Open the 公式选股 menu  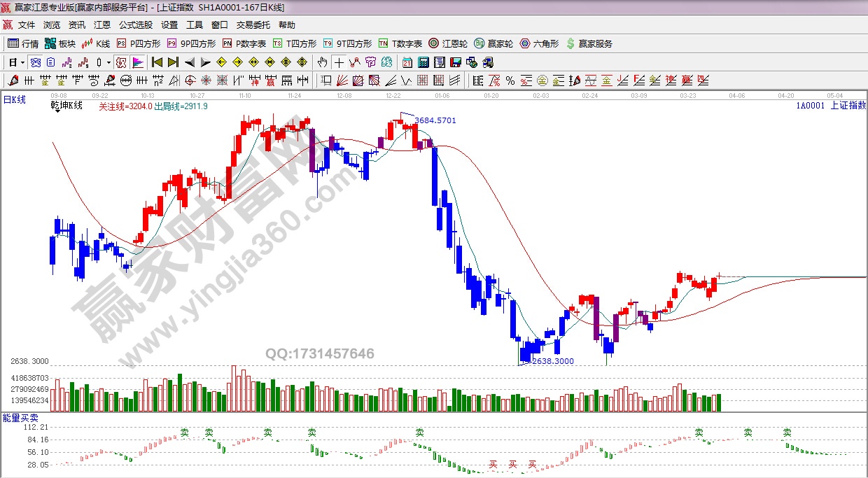point(135,25)
